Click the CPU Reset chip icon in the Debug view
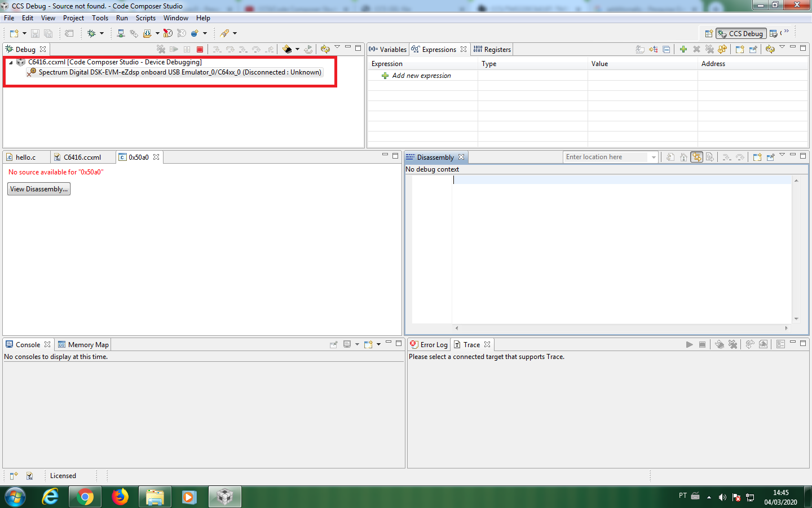The image size is (812, 508). 287,50
